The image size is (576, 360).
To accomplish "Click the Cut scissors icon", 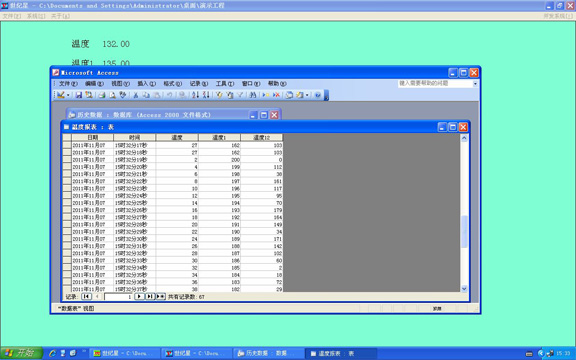I will coord(136,95).
